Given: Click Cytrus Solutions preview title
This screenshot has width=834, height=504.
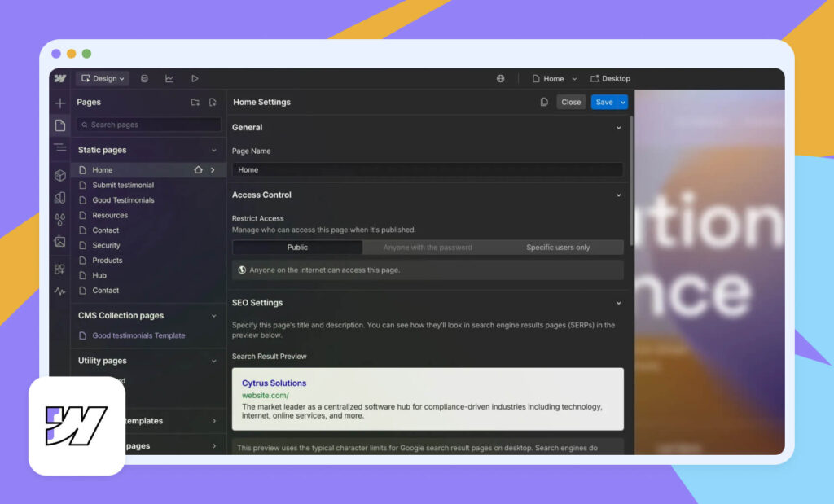Looking at the screenshot, I should point(274,383).
